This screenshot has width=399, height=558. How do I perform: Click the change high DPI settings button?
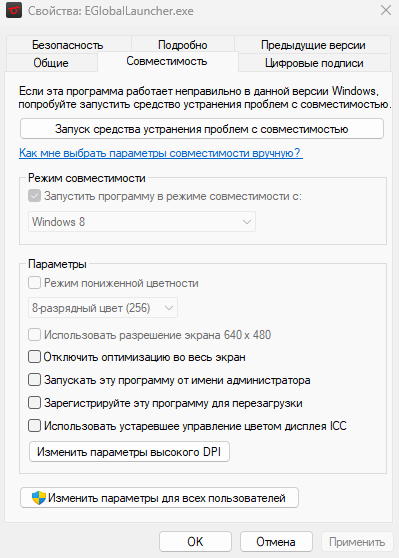click(x=129, y=452)
